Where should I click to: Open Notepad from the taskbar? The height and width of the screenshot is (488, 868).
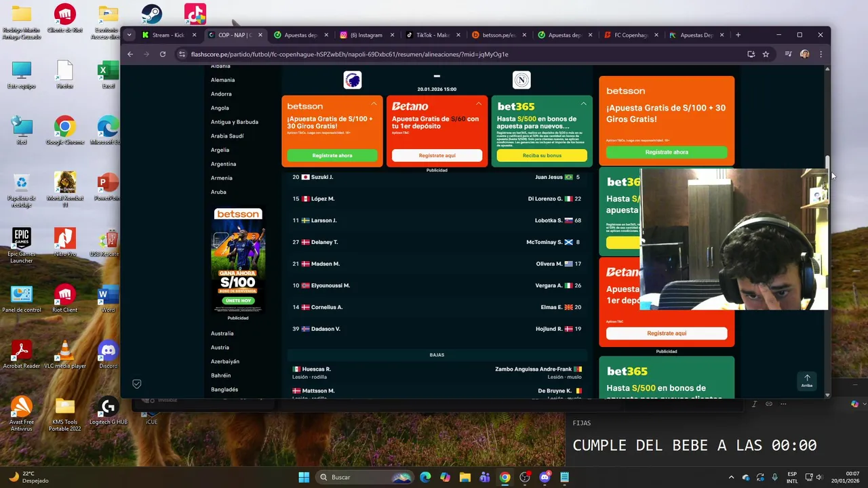[x=564, y=477]
